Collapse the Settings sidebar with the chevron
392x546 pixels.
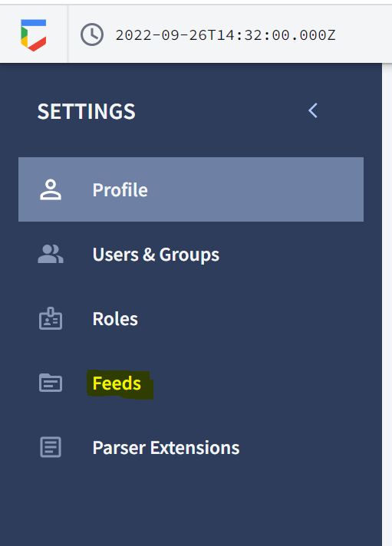(313, 110)
